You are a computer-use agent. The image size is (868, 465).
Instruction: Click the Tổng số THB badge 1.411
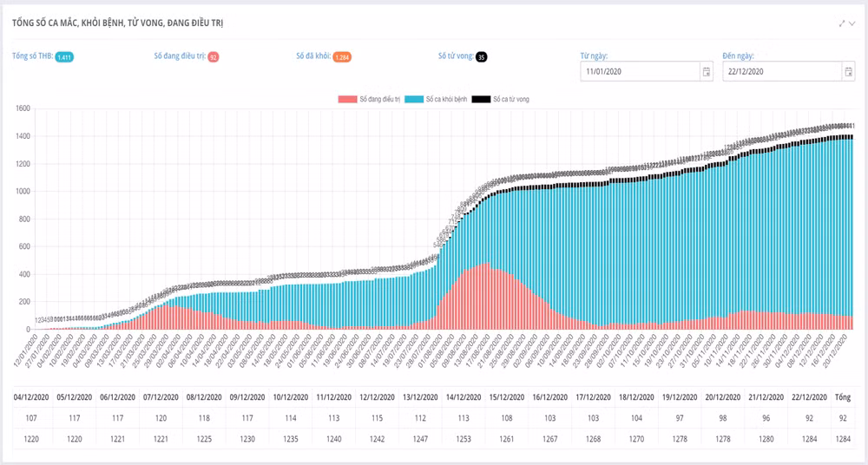(64, 57)
